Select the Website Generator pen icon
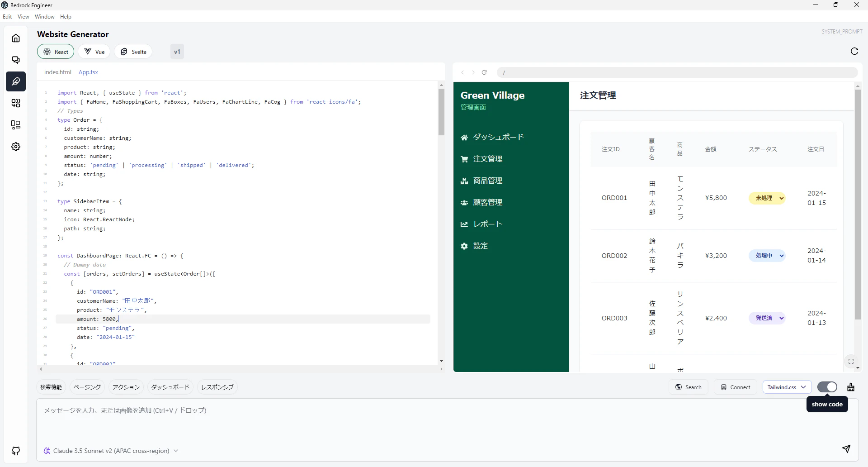Viewport: 868px width, 467px height. click(x=16, y=81)
